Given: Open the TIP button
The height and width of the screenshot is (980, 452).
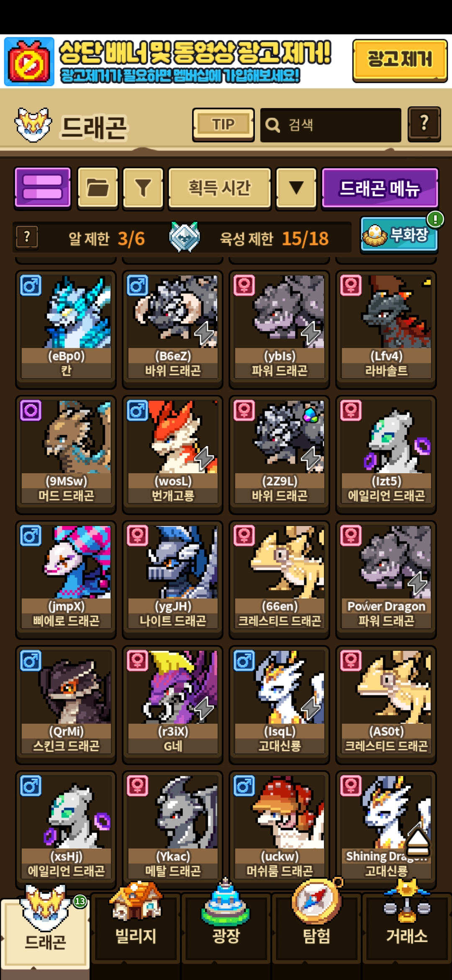Looking at the screenshot, I should click(x=223, y=125).
